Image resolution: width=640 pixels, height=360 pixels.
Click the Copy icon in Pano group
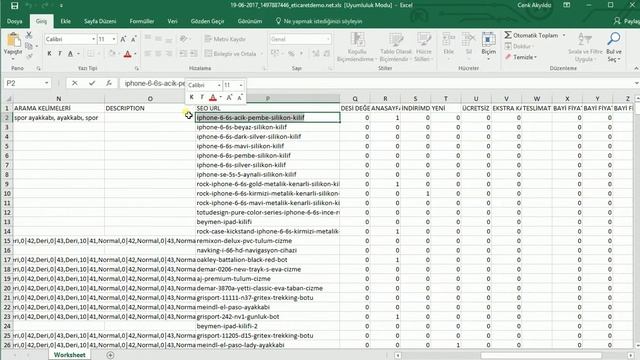pyautogui.click(x=29, y=46)
